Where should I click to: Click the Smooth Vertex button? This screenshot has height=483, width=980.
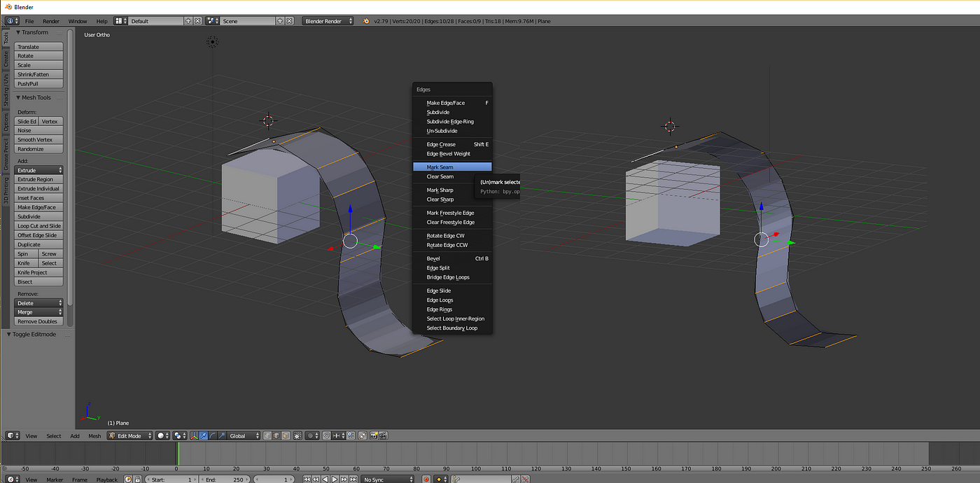38,139
